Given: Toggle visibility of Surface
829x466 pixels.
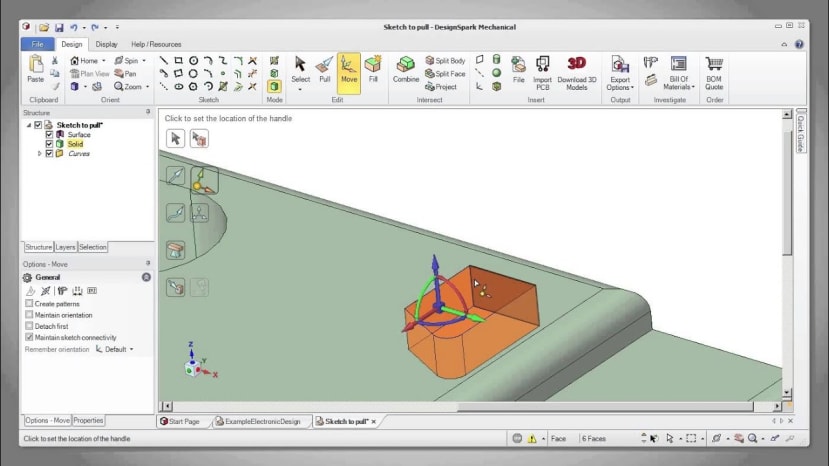Looking at the screenshot, I should click(x=49, y=134).
